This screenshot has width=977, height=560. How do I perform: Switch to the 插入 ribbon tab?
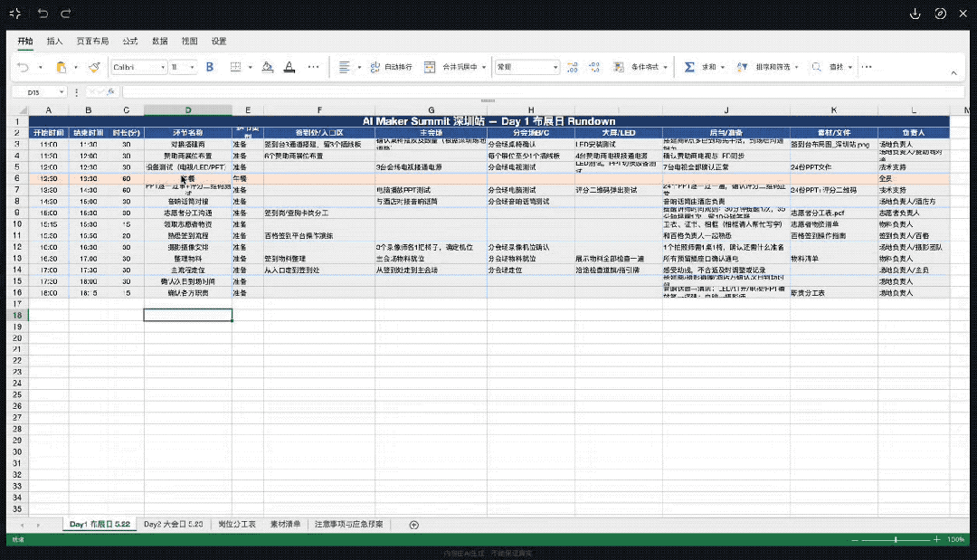tap(55, 41)
